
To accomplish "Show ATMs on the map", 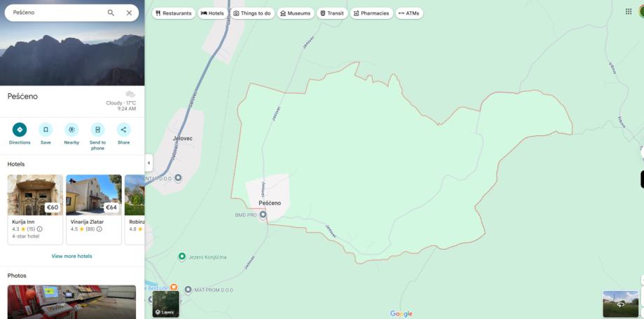I will tap(409, 13).
